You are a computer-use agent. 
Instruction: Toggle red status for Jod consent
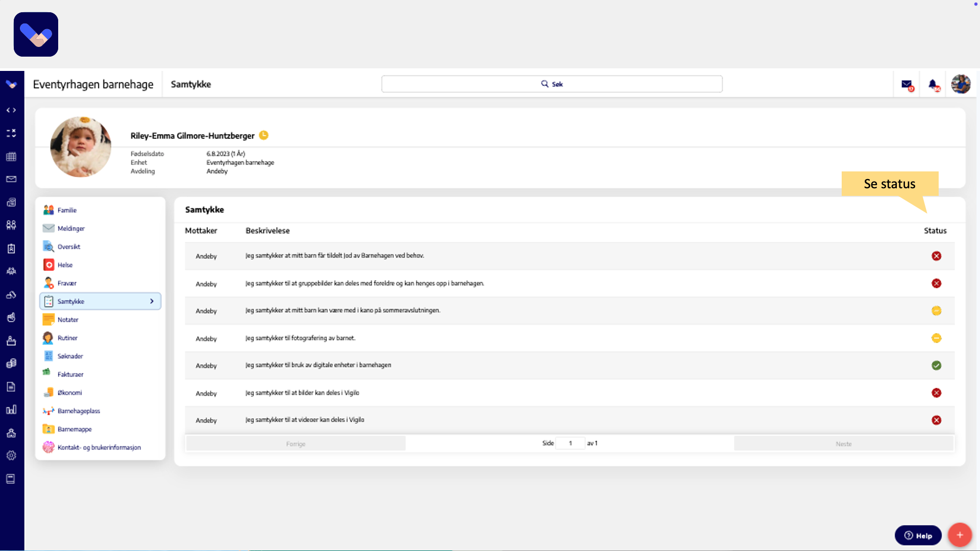[x=936, y=256]
